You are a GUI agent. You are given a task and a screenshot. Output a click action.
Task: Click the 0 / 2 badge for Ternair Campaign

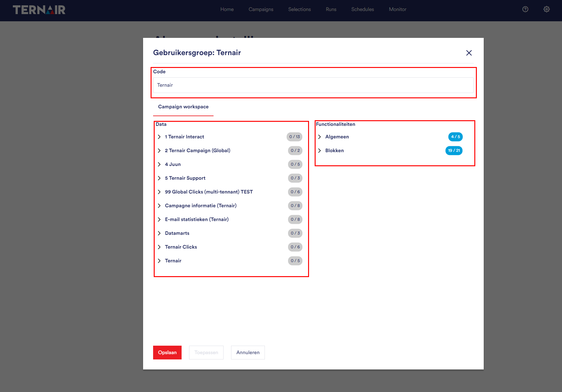point(295,151)
